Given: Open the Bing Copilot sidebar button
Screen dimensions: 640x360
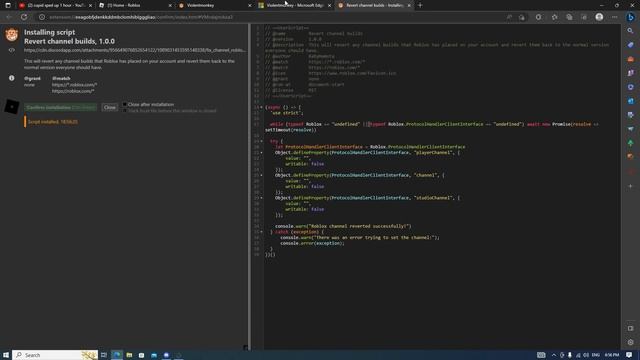Looking at the screenshot, I should pos(631,17).
